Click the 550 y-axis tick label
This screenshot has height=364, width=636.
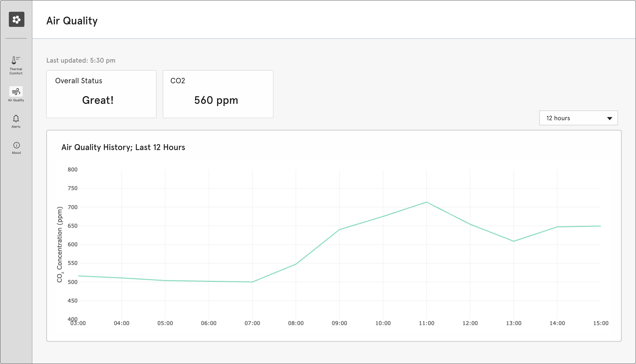tap(73, 263)
